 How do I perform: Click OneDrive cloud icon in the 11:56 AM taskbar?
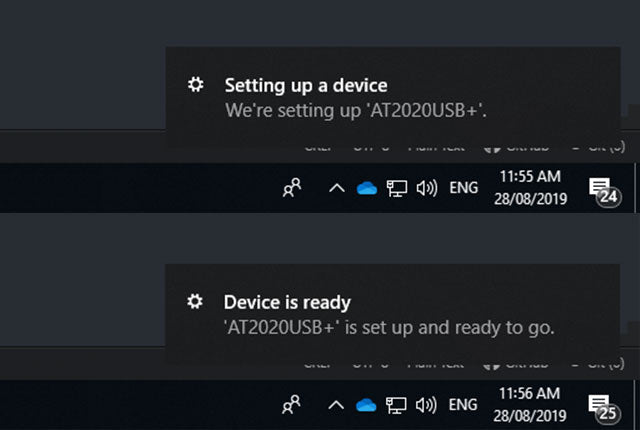click(366, 405)
